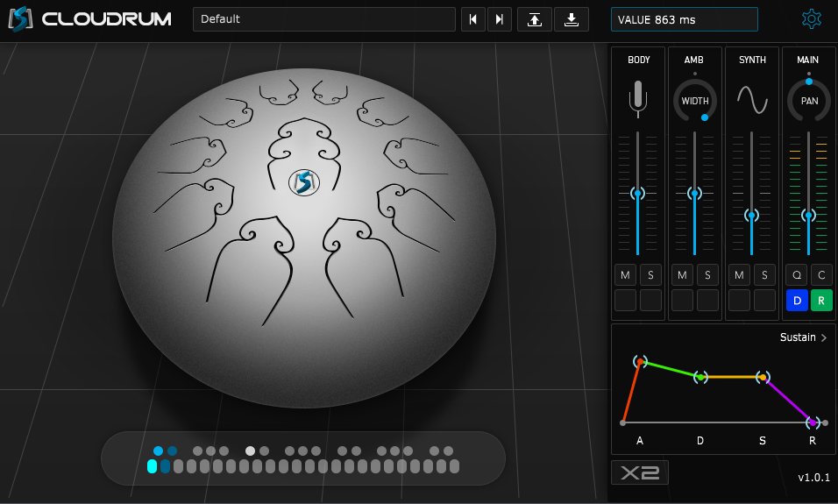
Task: Mute the BODY channel
Action: [625, 274]
